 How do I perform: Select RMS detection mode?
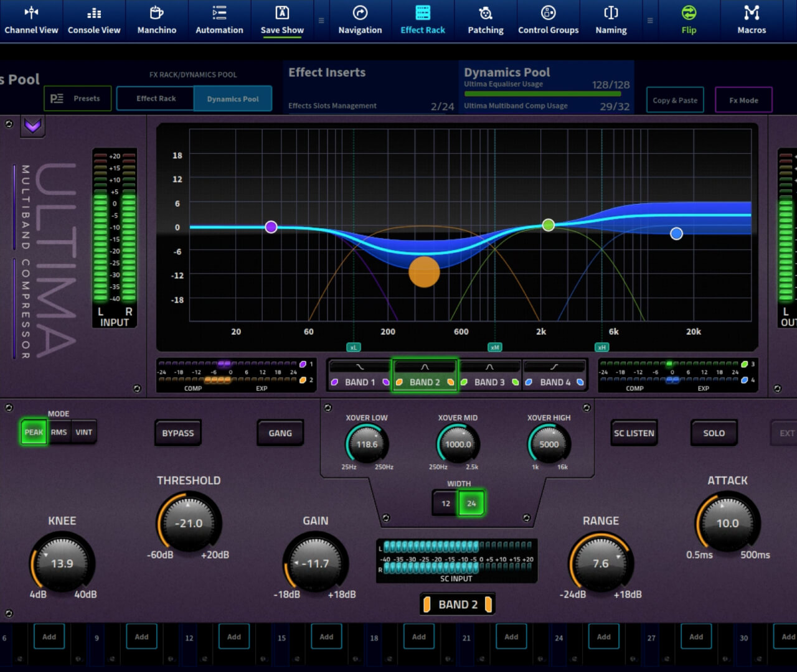tap(59, 432)
